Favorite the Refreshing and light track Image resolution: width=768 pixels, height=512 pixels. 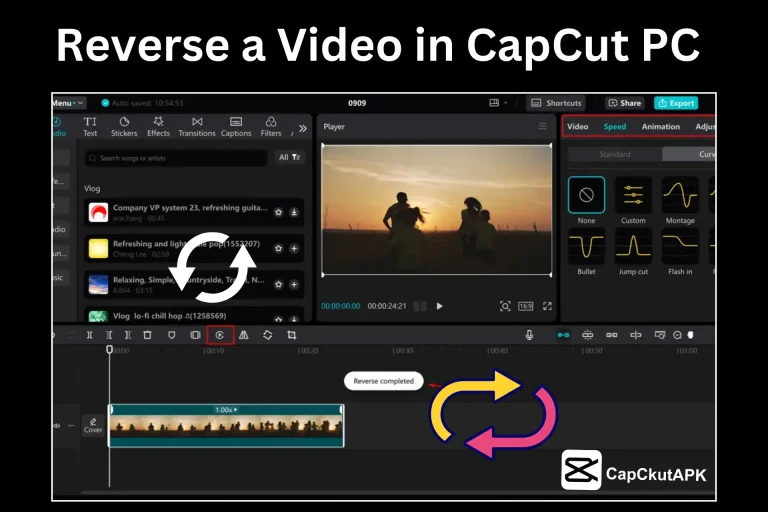click(x=278, y=248)
